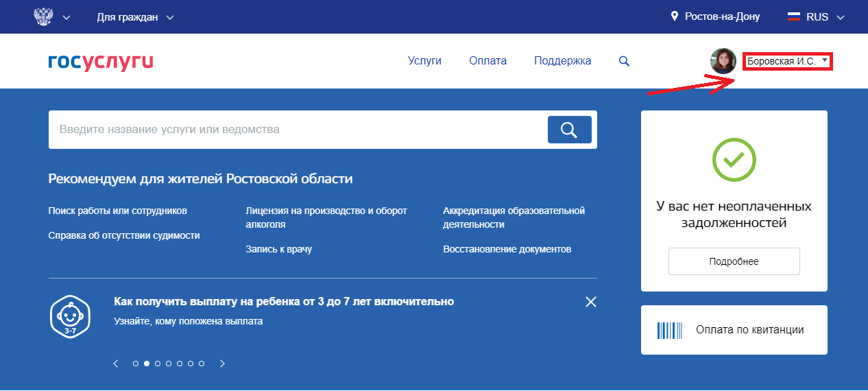Open the «Для граждан» audience dropdown
This screenshot has width=868, height=391.
(135, 17)
